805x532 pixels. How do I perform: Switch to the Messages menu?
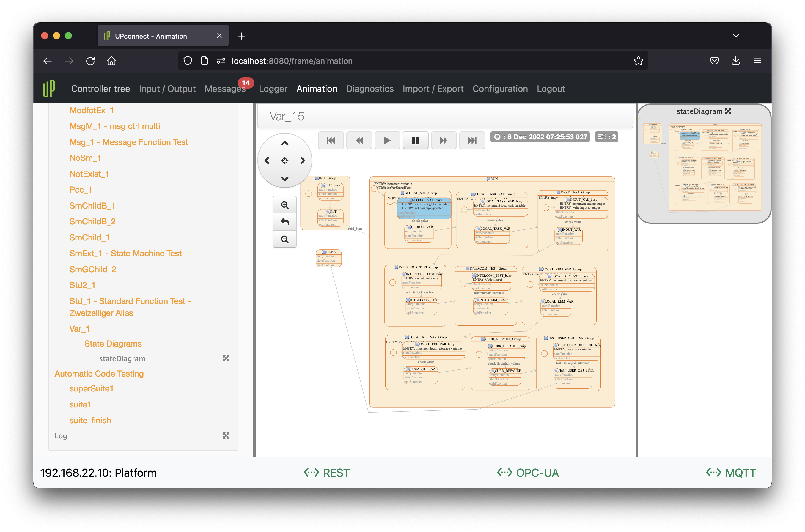point(225,89)
